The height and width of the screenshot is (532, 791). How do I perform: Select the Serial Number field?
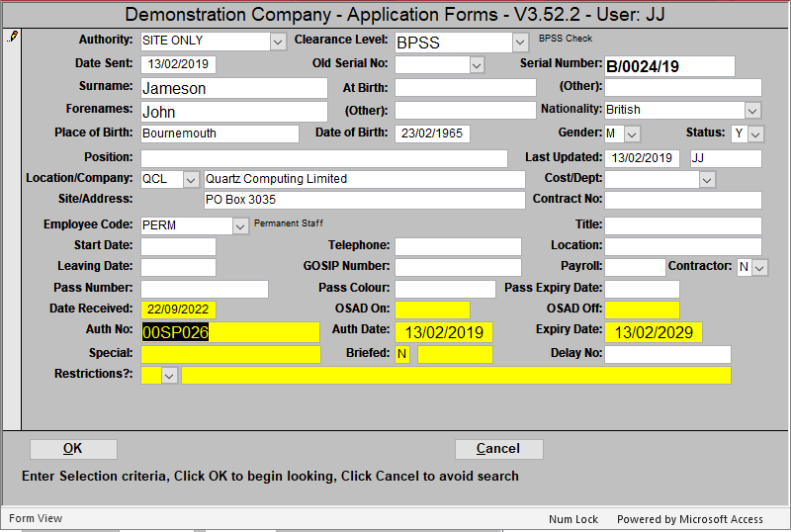(668, 66)
